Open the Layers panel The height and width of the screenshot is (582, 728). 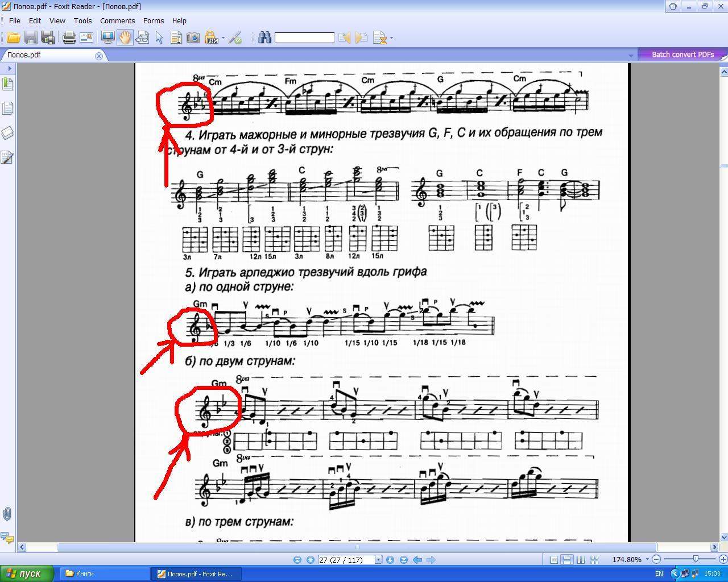[x=7, y=133]
